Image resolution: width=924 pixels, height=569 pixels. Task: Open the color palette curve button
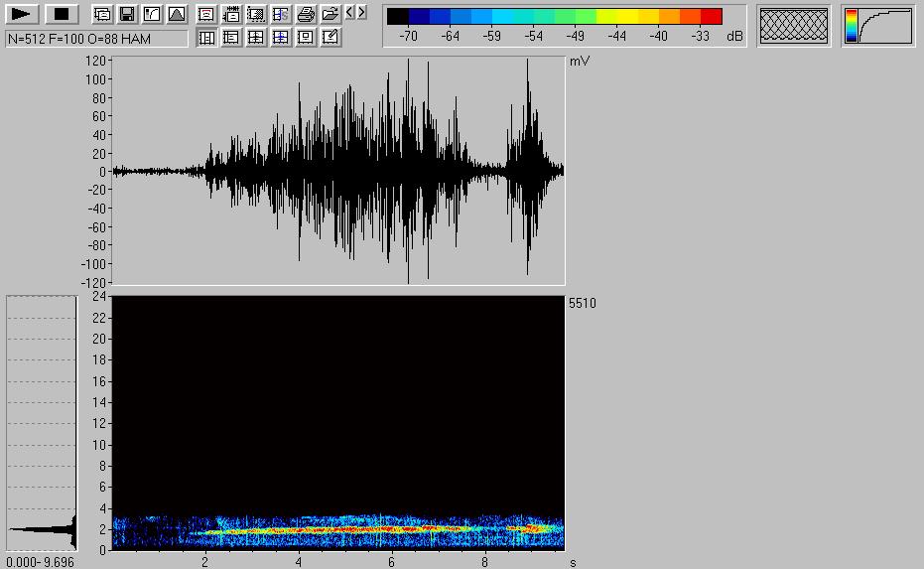tap(878, 26)
